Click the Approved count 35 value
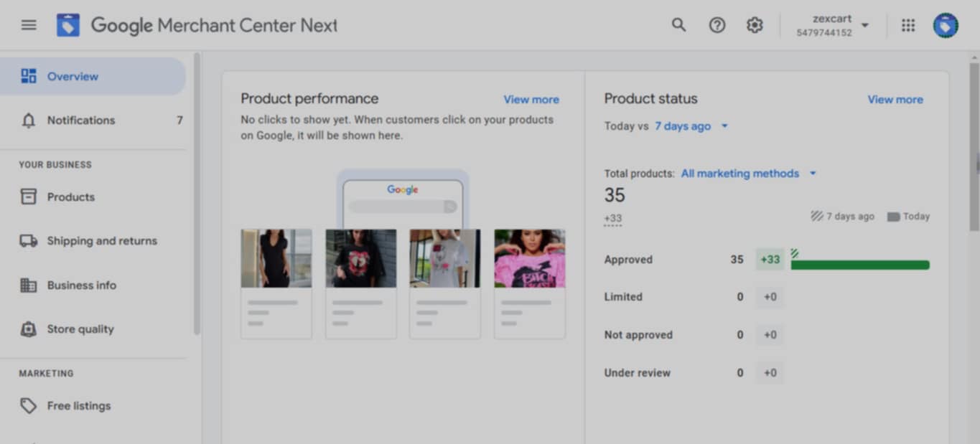Image resolution: width=980 pixels, height=444 pixels. [737, 260]
